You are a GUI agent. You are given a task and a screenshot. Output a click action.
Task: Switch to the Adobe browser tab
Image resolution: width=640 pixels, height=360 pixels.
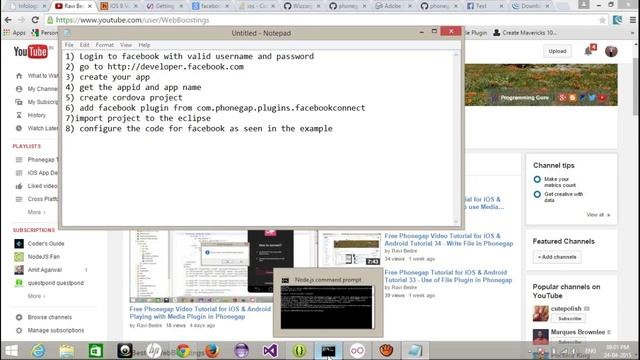[392, 6]
